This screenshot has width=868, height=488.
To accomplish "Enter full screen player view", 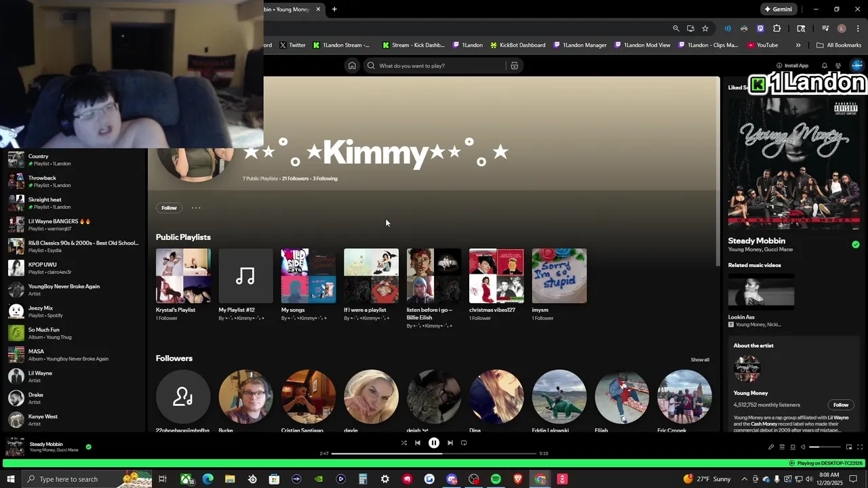I will click(860, 447).
